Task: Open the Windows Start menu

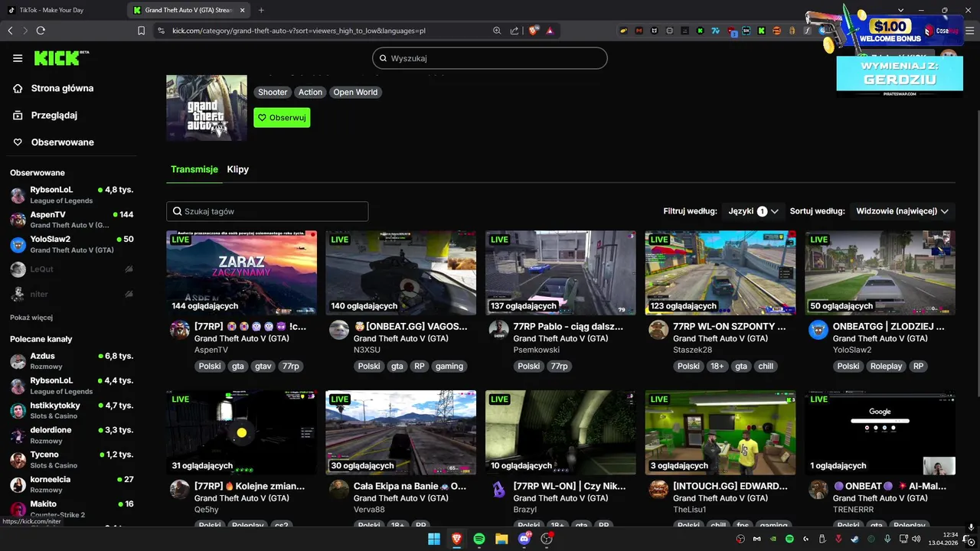Action: pyautogui.click(x=434, y=539)
